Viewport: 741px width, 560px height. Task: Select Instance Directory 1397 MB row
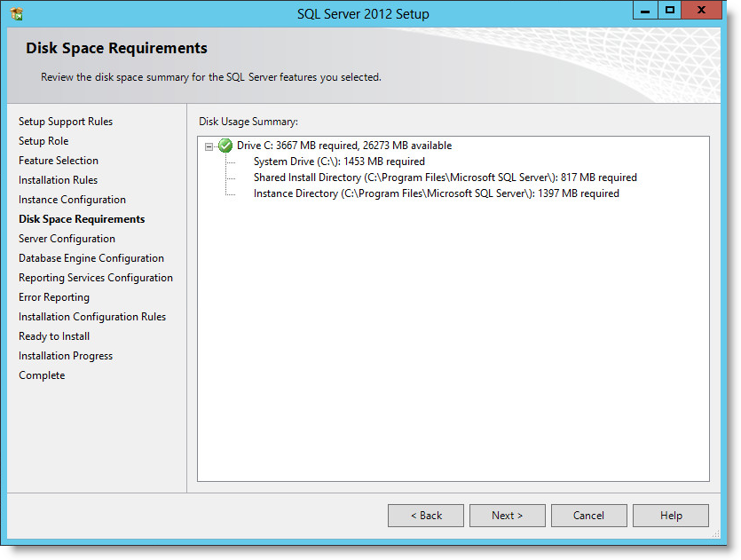[437, 193]
